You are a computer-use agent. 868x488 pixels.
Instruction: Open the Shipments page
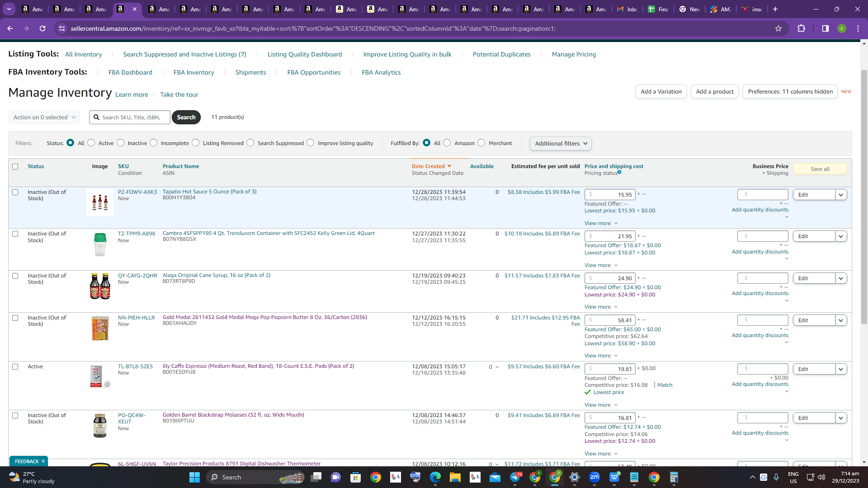251,72
